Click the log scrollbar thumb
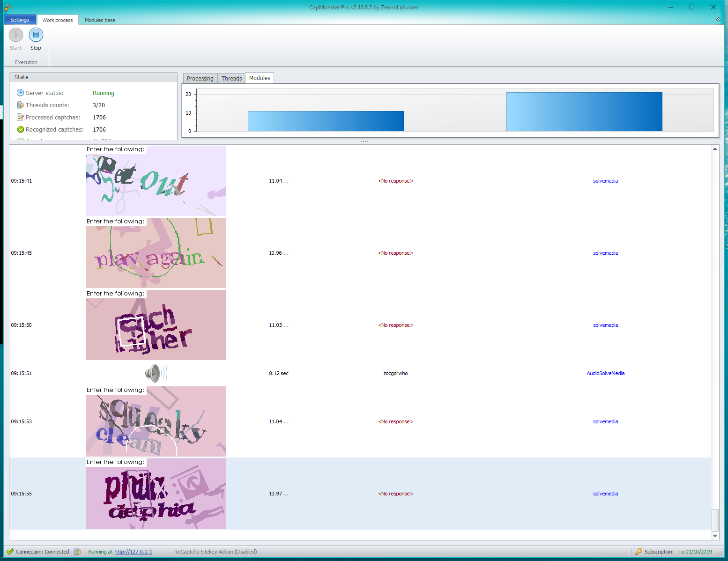This screenshot has height=561, width=728. pyautogui.click(x=715, y=520)
